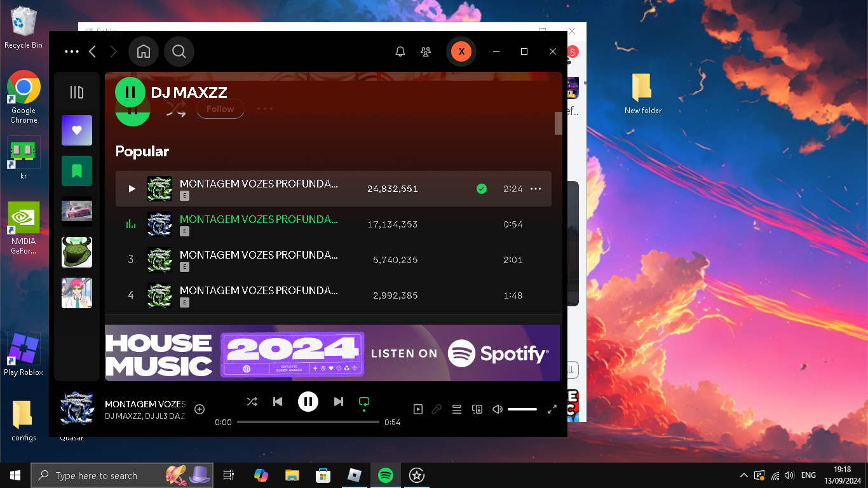Play the track with 24,832,551 plays
The width and height of the screenshot is (868, 488).
point(132,189)
